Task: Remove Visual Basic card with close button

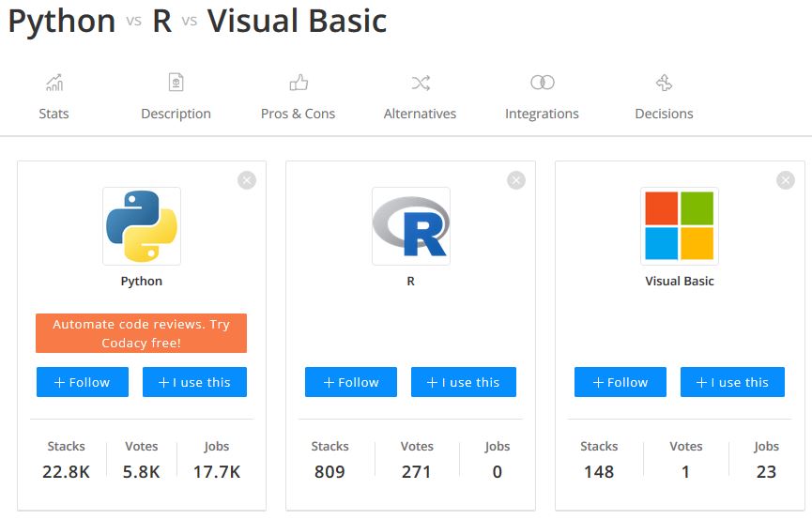Action: point(786,180)
